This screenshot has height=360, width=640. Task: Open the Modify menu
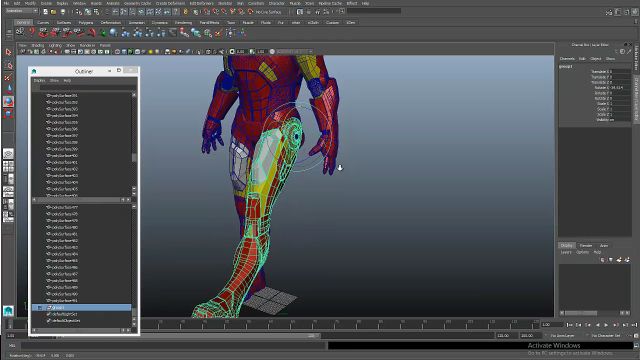coord(30,3)
